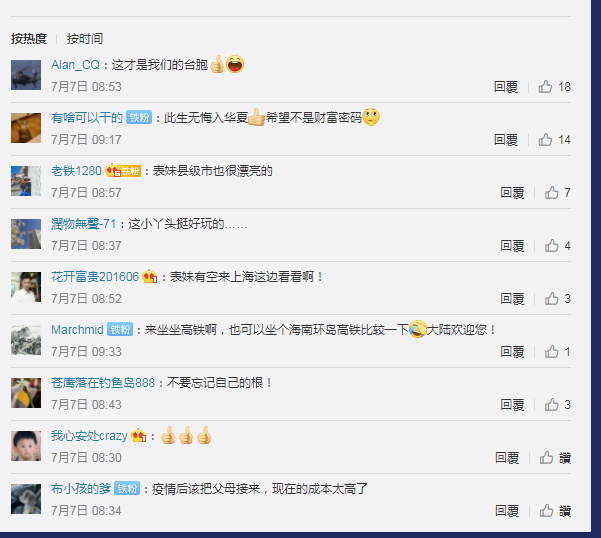
Task: Click 铁粉 badge next to Marchmid
Action: pyautogui.click(x=120, y=329)
